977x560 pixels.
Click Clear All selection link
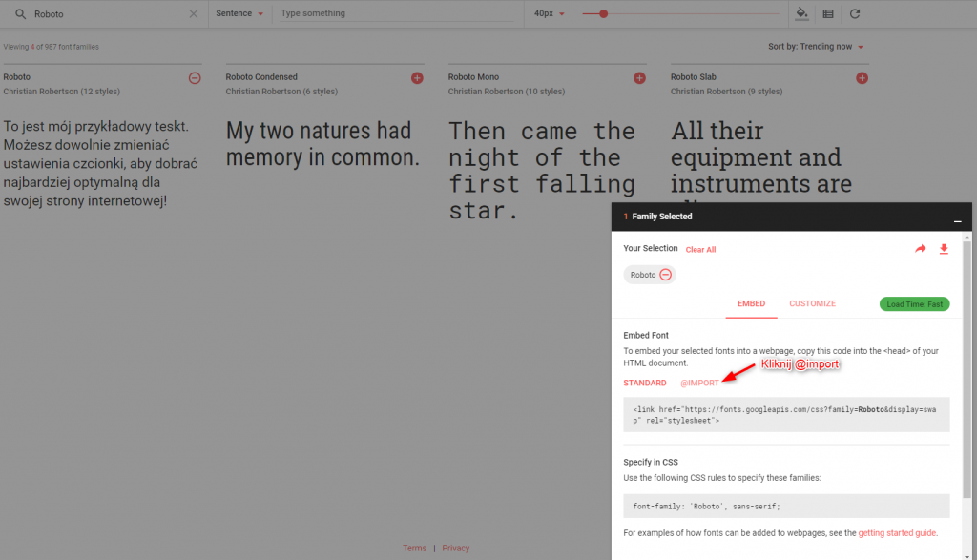[700, 250]
